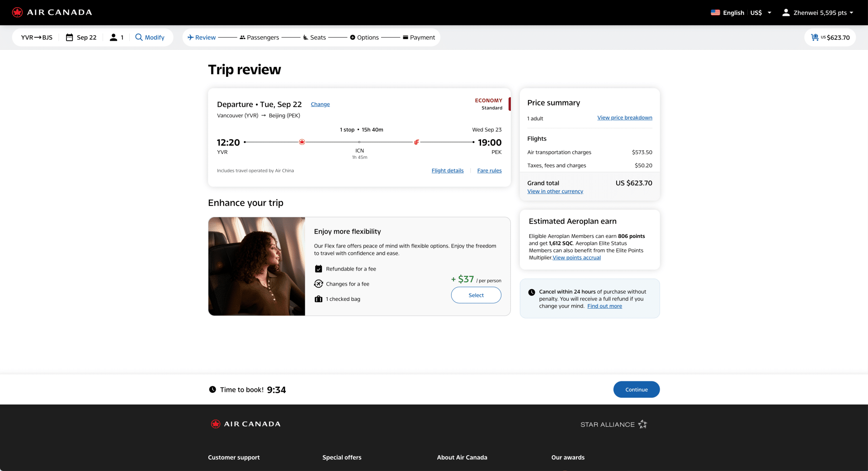The height and width of the screenshot is (471, 868).
Task: Click the YVR to BJS route summary
Action: click(37, 38)
